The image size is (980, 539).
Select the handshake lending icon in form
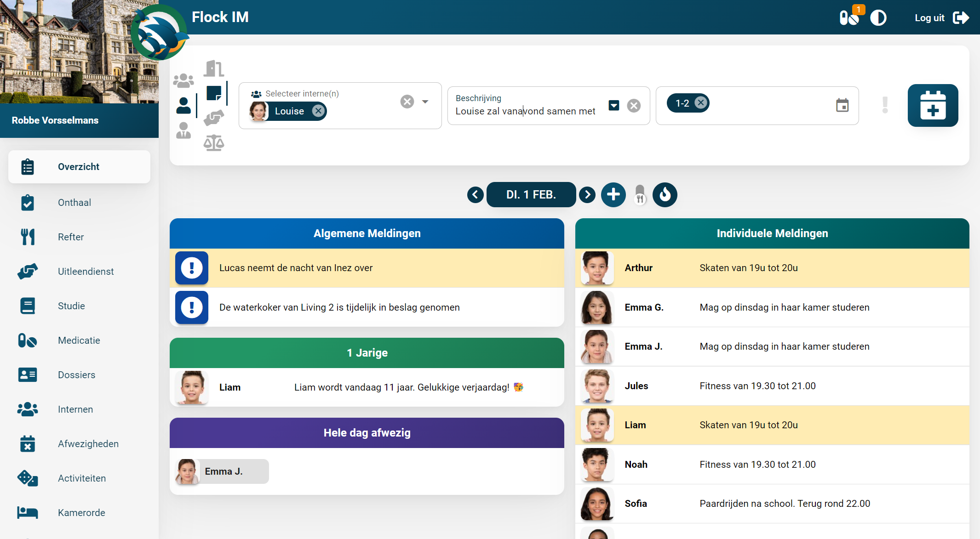click(214, 118)
